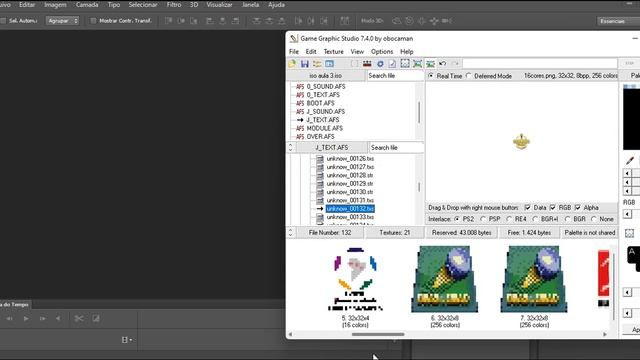
Task: Select the PSP interlace radio button
Action: click(483, 219)
